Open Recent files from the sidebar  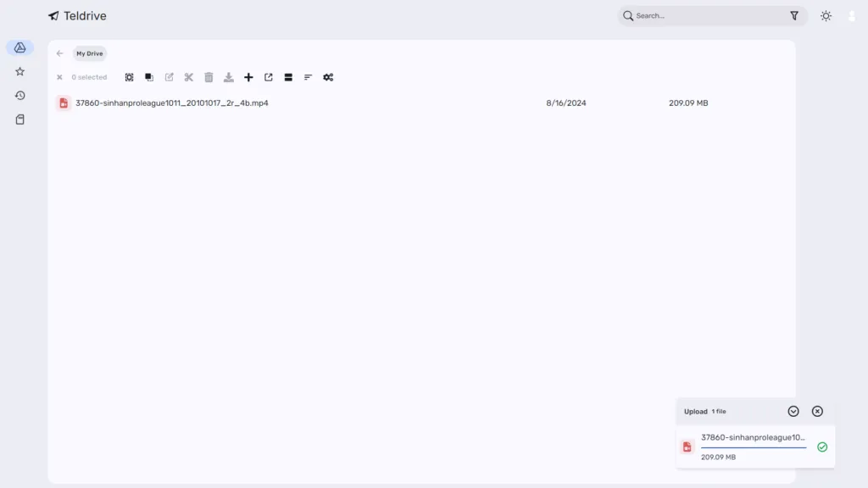19,95
